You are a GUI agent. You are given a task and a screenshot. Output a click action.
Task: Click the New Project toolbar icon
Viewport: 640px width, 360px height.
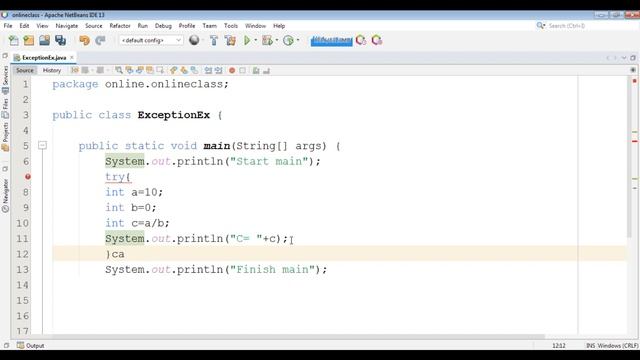point(29,40)
